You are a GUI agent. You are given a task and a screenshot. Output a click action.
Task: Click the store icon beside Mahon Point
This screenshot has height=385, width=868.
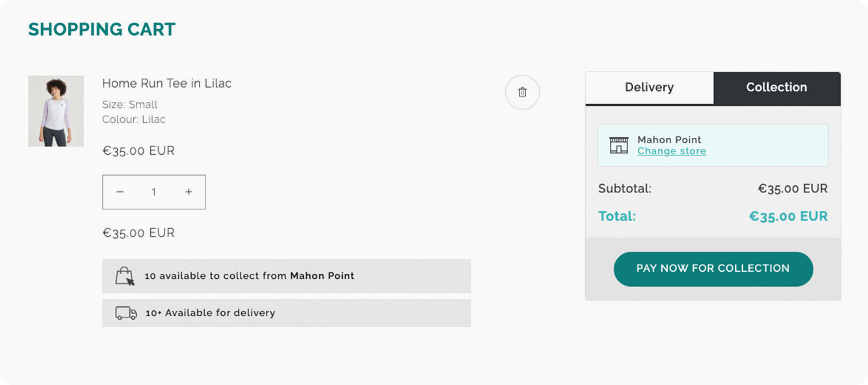click(618, 145)
